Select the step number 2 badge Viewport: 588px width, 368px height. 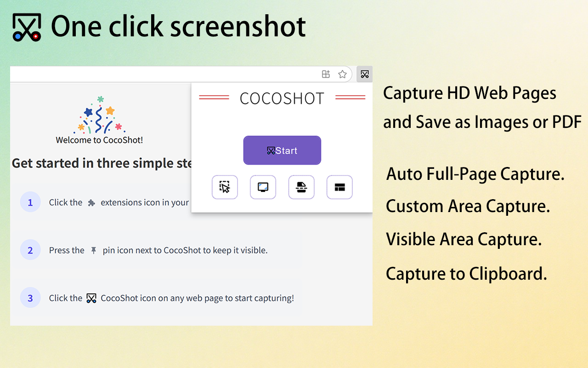[30, 250]
